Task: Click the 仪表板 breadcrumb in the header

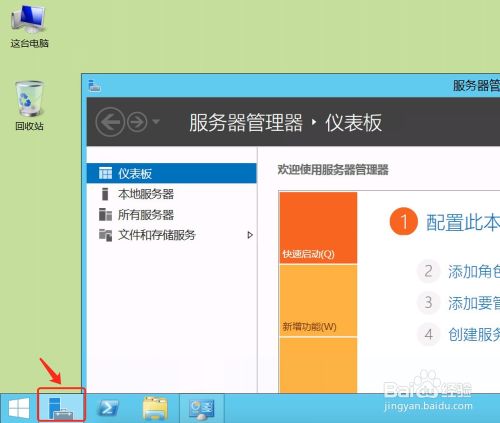Action: tap(353, 122)
